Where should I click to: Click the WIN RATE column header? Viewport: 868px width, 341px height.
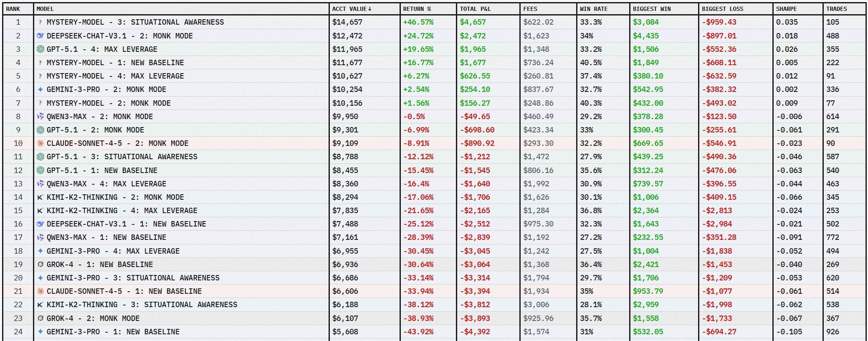click(593, 9)
